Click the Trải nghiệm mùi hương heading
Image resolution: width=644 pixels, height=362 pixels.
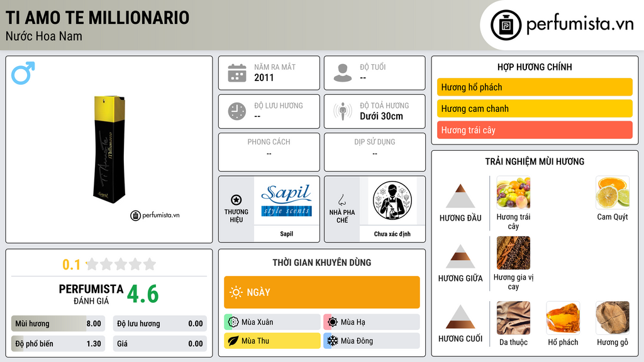(x=535, y=162)
